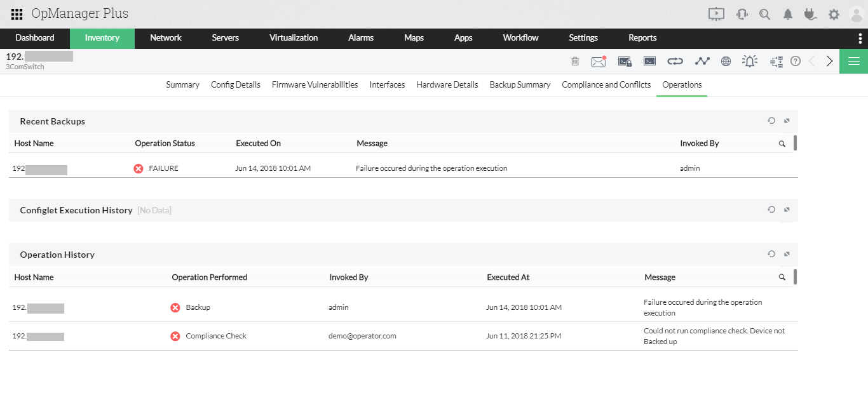Expand the green hamburger menu on the right
Image resolution: width=868 pixels, height=407 pixels.
(x=853, y=61)
